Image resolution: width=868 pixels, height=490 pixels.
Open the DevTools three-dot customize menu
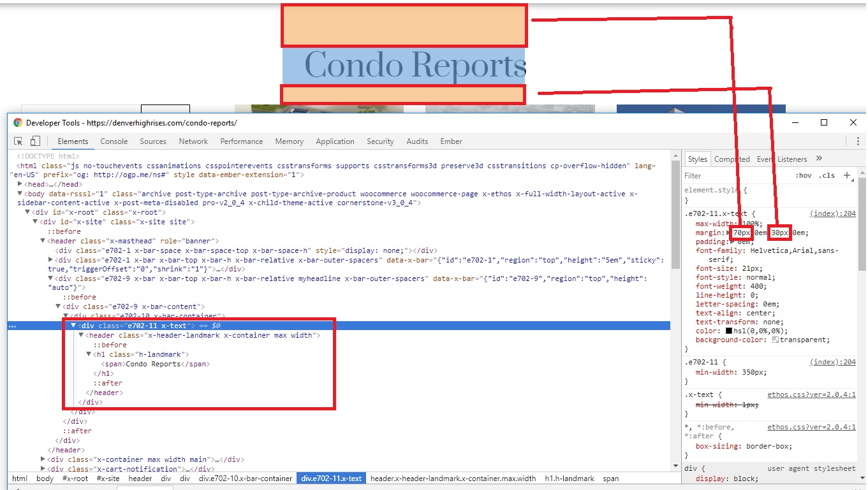pyautogui.click(x=858, y=141)
